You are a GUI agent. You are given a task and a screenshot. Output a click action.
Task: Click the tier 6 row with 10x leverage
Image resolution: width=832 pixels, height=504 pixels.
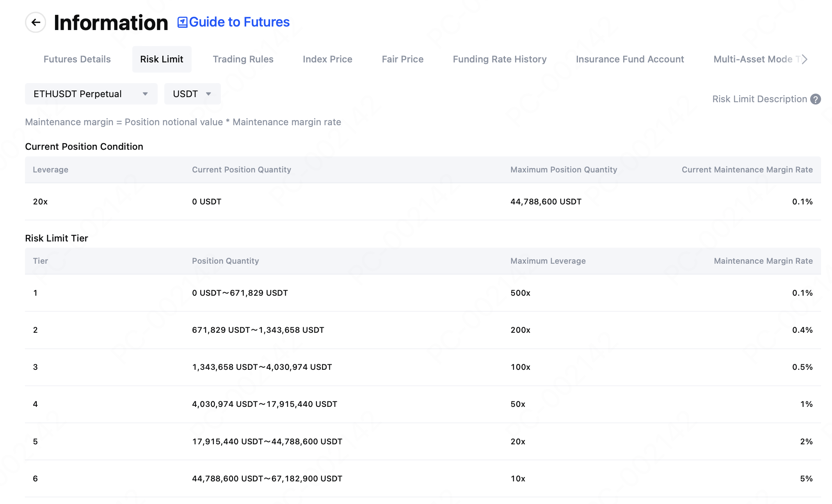[x=423, y=479]
